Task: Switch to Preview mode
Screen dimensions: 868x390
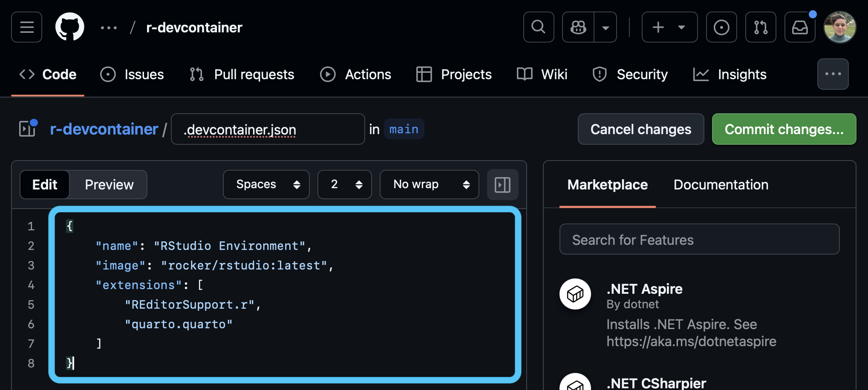Action: (x=109, y=184)
